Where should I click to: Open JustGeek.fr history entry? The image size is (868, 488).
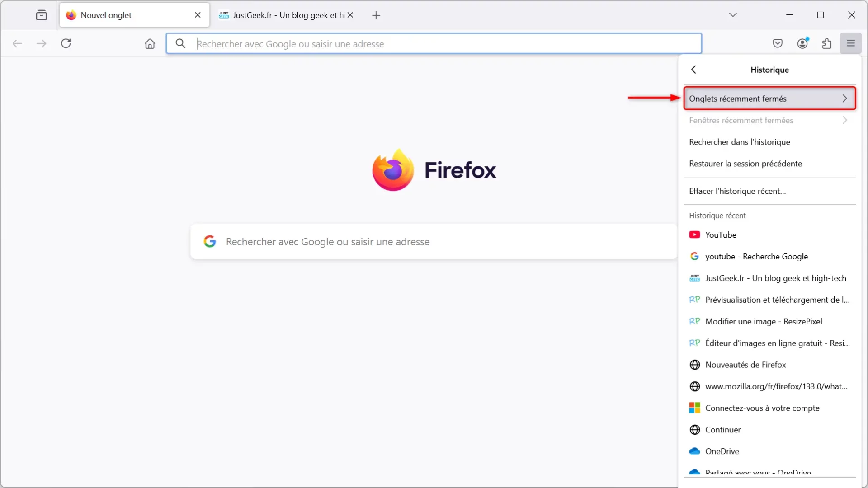click(x=769, y=278)
